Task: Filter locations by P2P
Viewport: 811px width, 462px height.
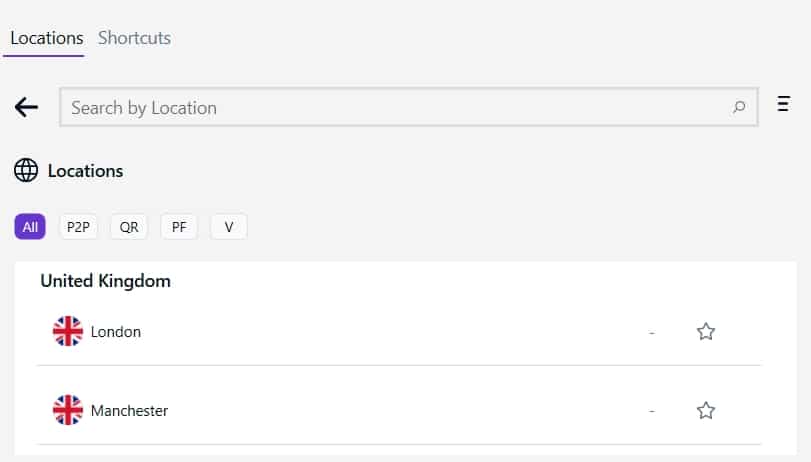Action: (78, 227)
